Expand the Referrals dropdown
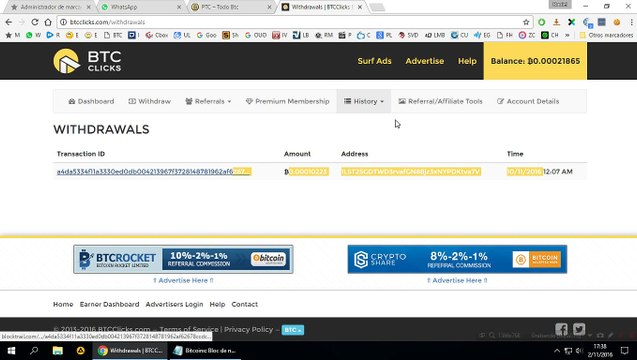The height and width of the screenshot is (360, 637). tap(208, 101)
